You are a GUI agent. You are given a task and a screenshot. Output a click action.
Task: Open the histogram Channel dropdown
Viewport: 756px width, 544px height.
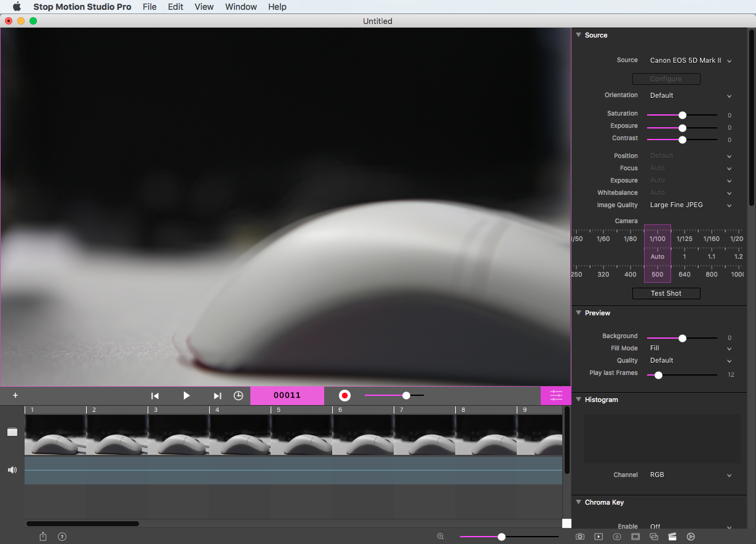click(691, 475)
